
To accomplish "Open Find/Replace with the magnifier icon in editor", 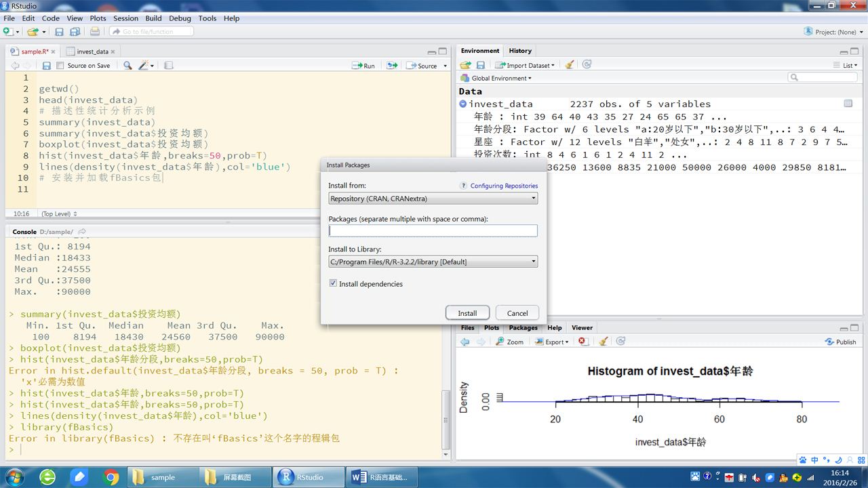I will coord(127,66).
